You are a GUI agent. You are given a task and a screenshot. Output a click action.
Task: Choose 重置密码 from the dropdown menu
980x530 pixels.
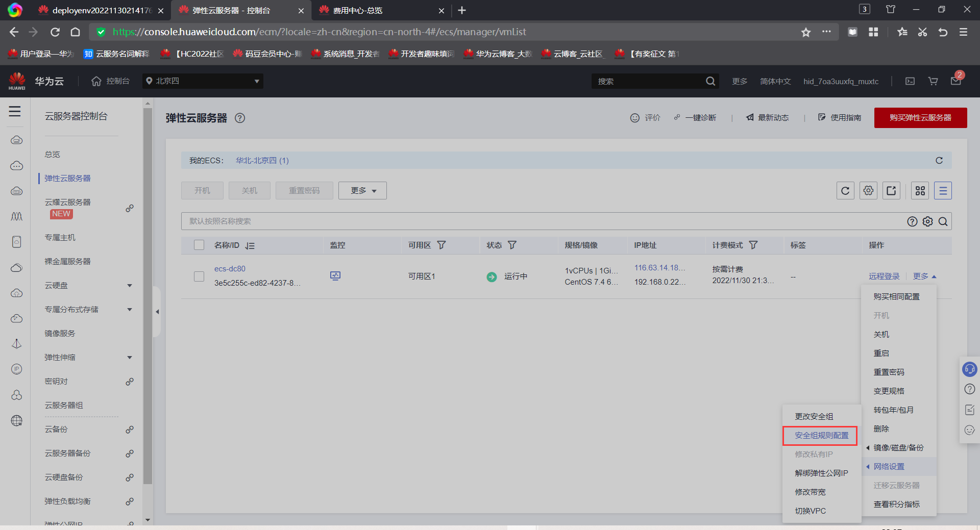pos(889,372)
